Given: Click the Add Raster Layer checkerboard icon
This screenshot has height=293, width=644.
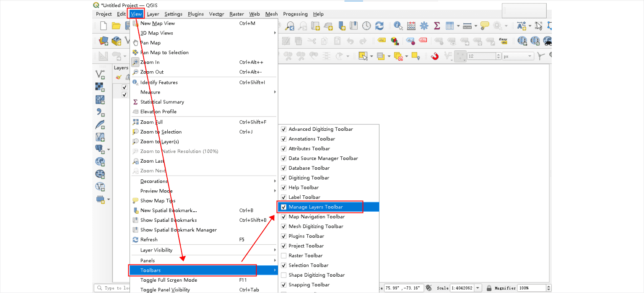Looking at the screenshot, I should (100, 87).
